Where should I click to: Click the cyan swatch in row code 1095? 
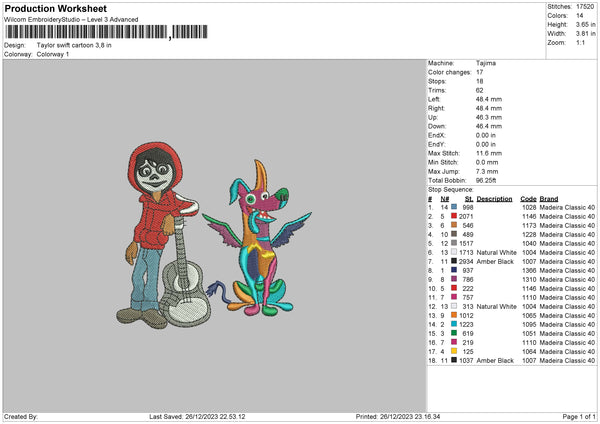[454, 324]
